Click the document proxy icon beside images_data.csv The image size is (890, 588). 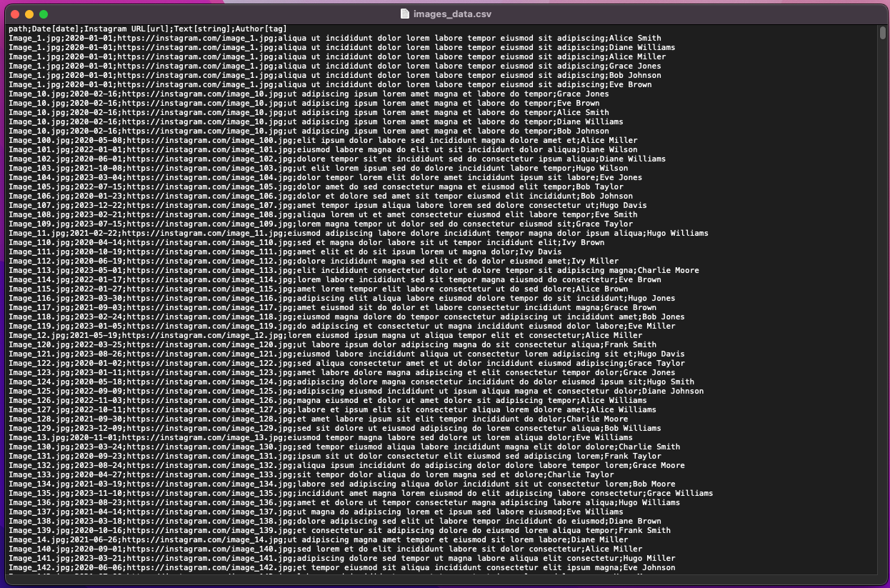(x=404, y=14)
